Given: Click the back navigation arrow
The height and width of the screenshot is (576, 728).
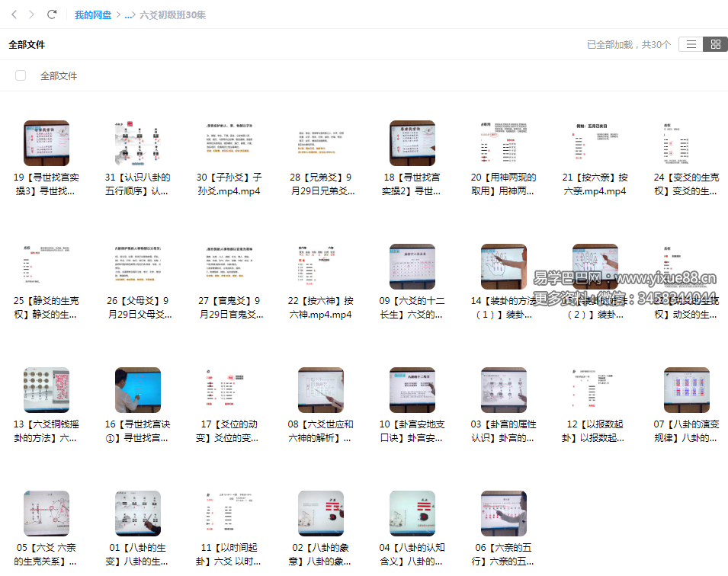Looking at the screenshot, I should (x=12, y=13).
